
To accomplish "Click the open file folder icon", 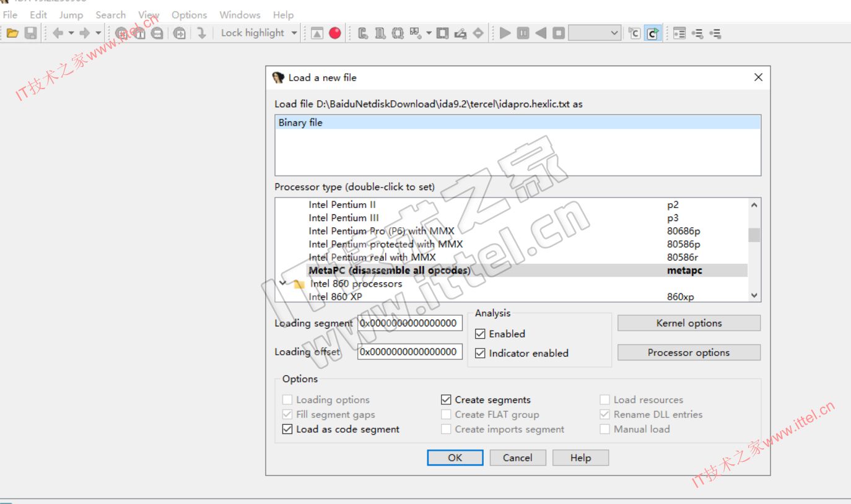I will click(12, 33).
